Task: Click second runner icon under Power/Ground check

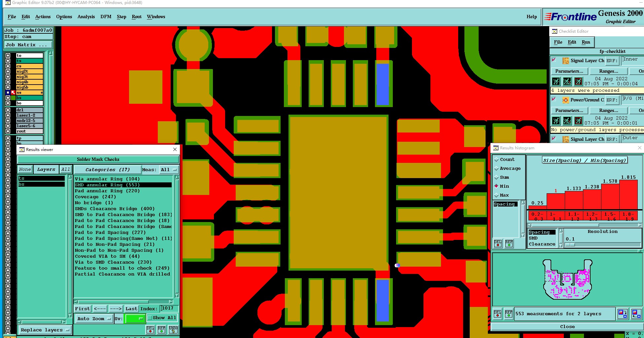Action: click(x=567, y=121)
